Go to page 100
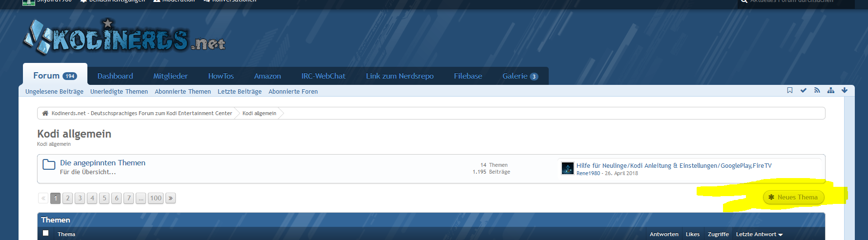The width and height of the screenshot is (868, 240). point(156,198)
